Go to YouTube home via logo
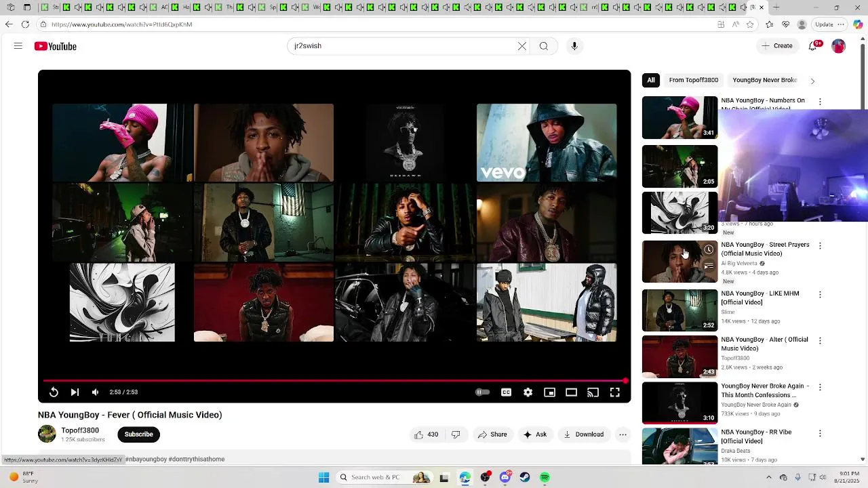Viewport: 868px width, 488px height. [56, 46]
